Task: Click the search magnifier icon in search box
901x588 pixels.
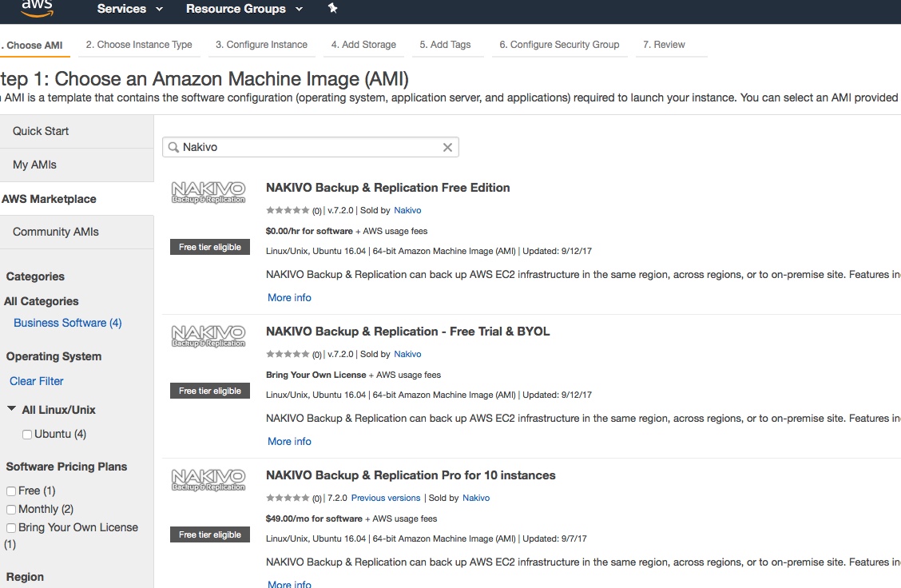Action: [x=173, y=148]
